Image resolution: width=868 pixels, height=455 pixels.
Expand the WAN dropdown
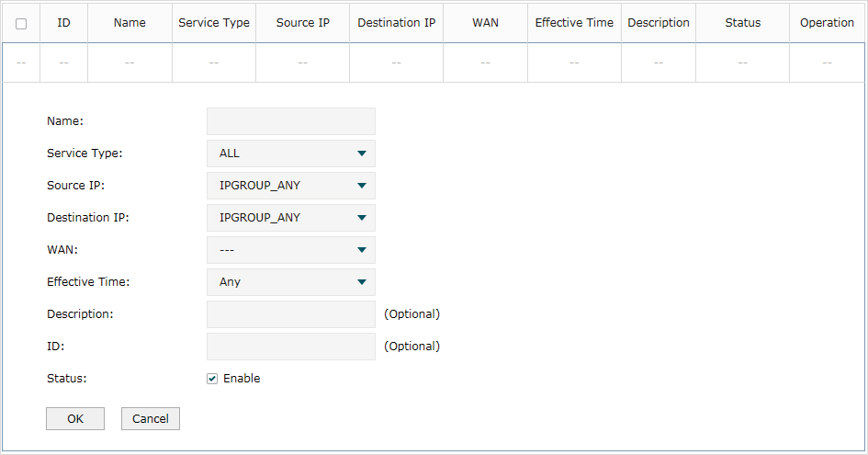pyautogui.click(x=291, y=250)
